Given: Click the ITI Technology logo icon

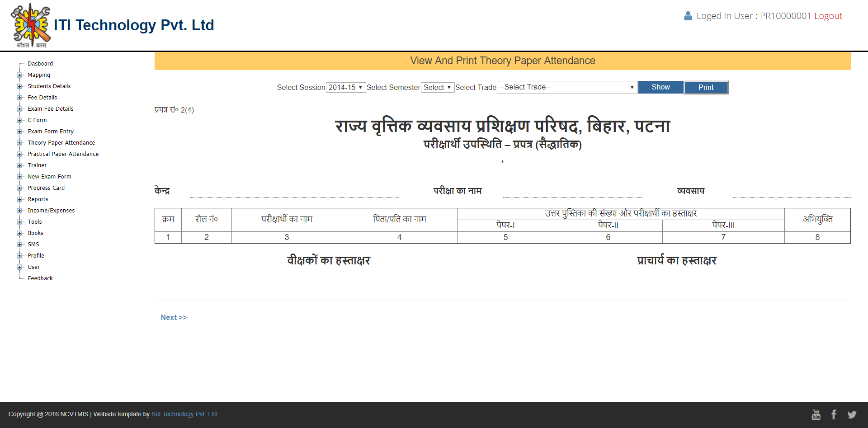Looking at the screenshot, I should 31,25.
